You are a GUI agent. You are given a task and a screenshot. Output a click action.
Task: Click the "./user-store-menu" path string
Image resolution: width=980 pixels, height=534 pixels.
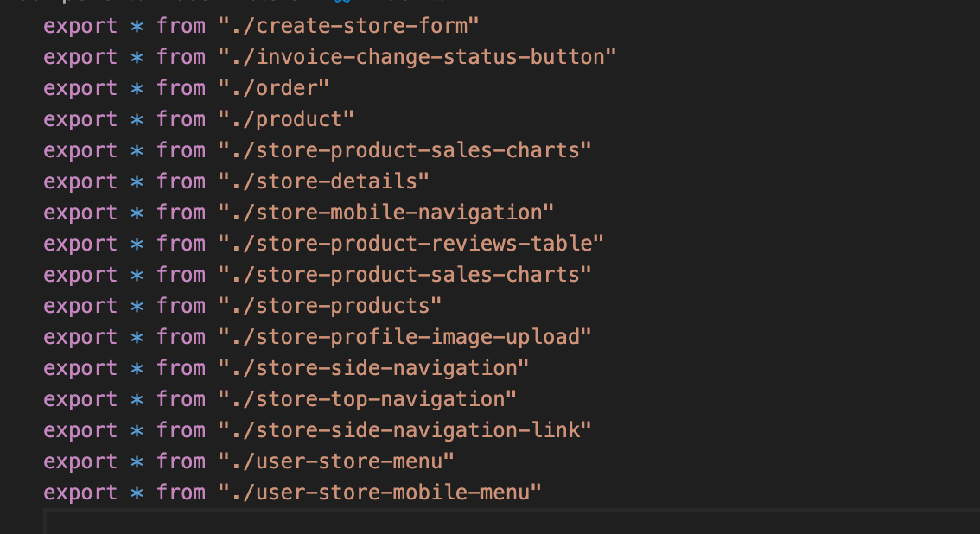336,461
